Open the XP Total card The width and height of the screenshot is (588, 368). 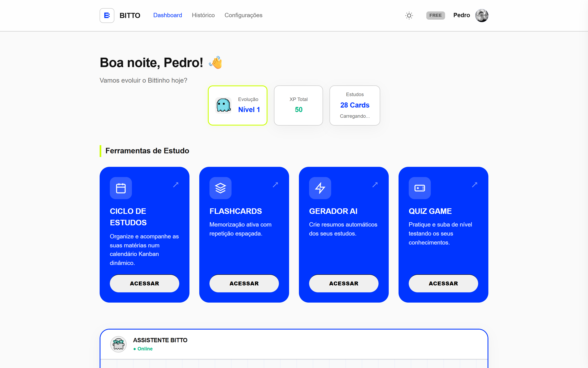click(298, 105)
